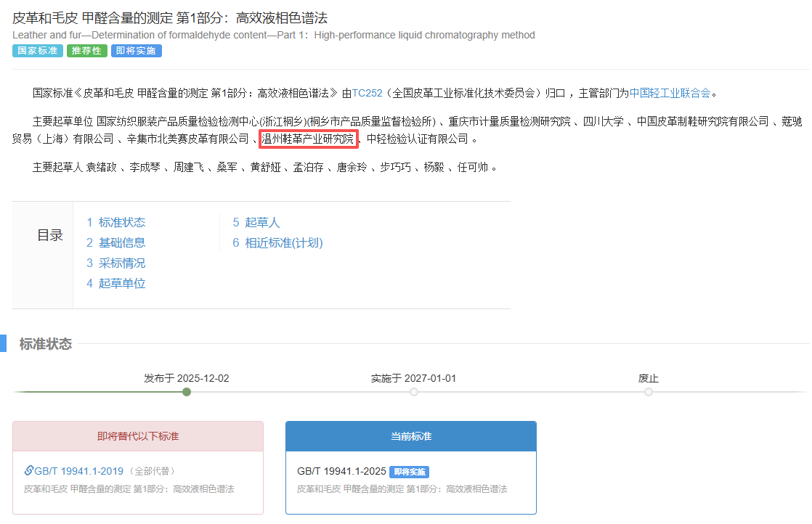Click the 实施于 2027-01-01 timeline marker
The width and height of the screenshot is (812, 524).
[x=414, y=392]
